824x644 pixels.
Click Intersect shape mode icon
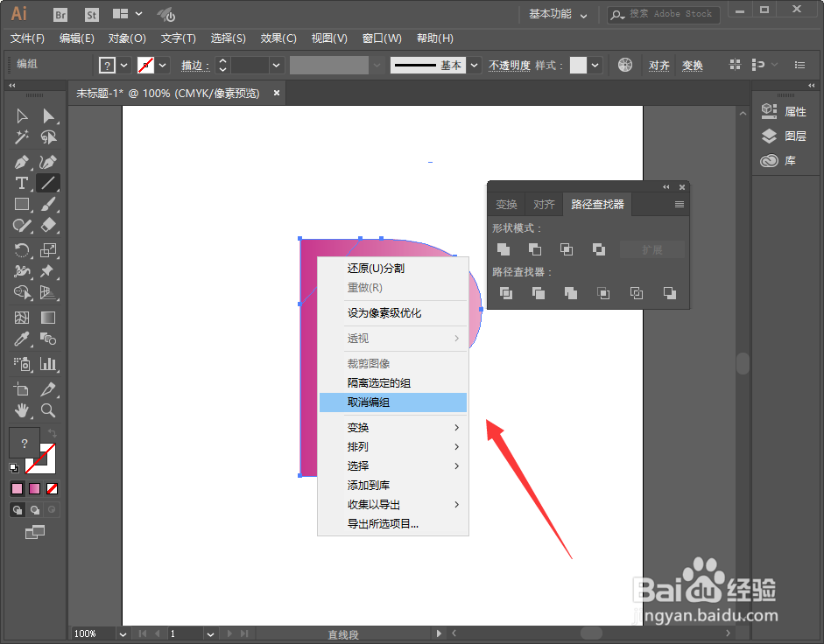click(567, 249)
